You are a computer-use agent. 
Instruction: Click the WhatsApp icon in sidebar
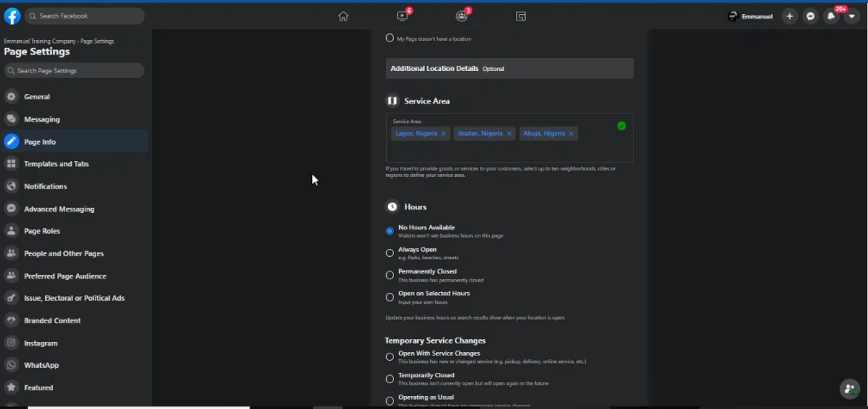pyautogui.click(x=11, y=365)
